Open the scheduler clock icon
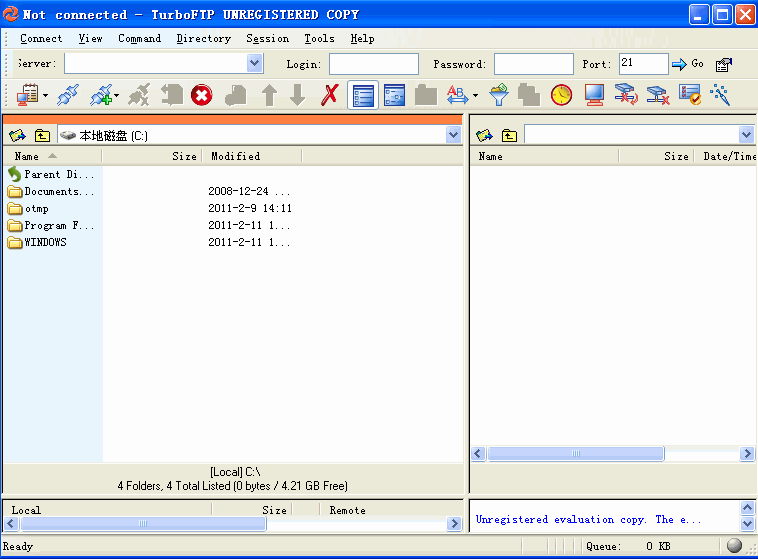758x559 pixels. click(x=561, y=95)
